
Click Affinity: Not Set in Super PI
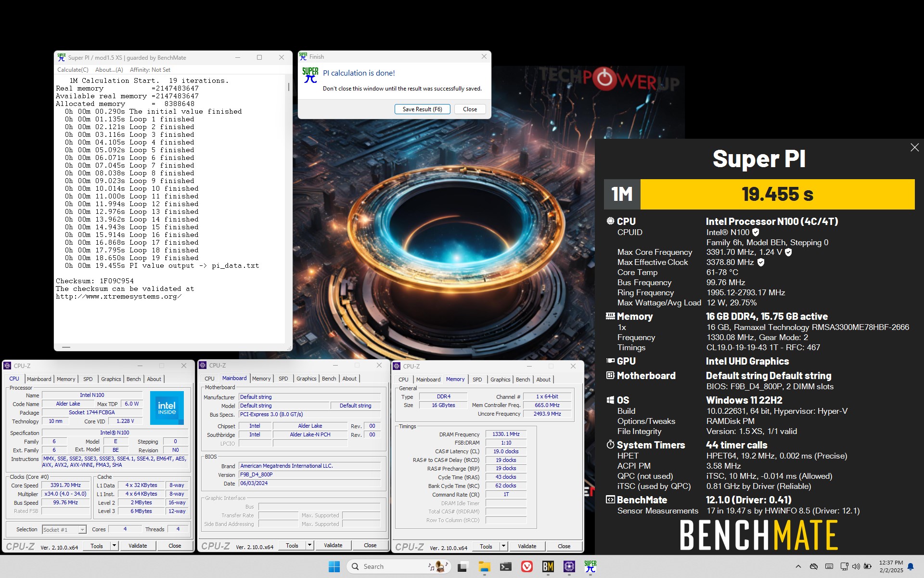coord(150,70)
